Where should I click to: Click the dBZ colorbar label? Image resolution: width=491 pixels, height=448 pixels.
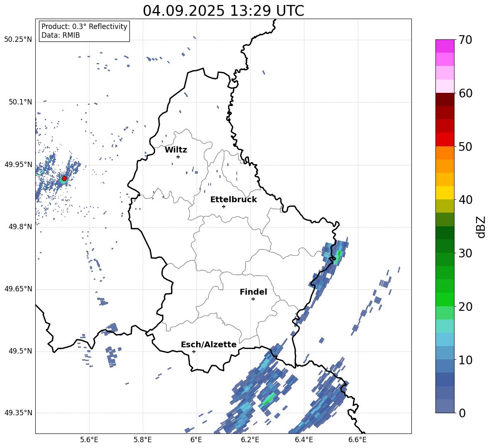pyautogui.click(x=481, y=227)
